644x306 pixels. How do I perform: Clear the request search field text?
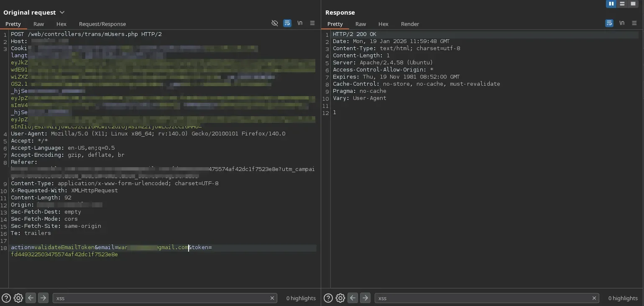tap(272, 298)
